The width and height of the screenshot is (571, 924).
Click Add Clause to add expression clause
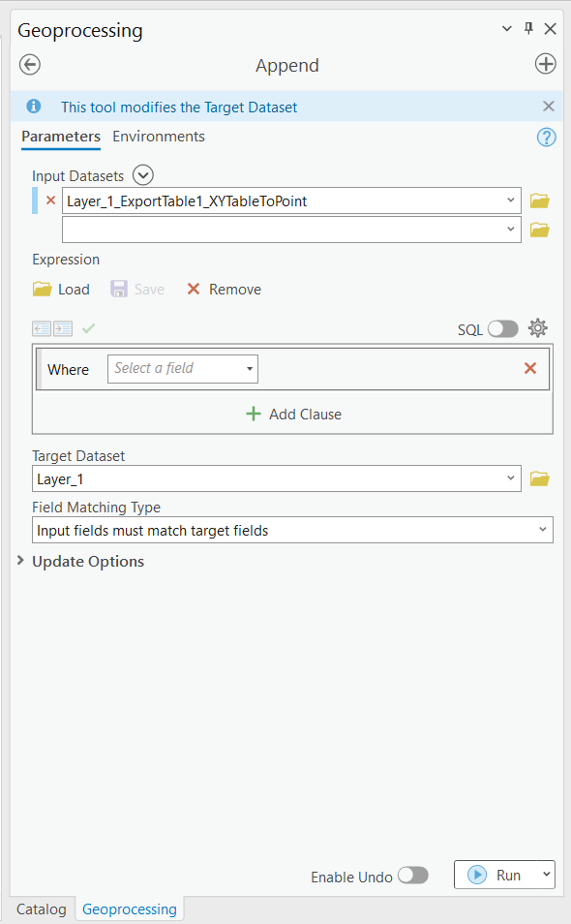coord(292,414)
